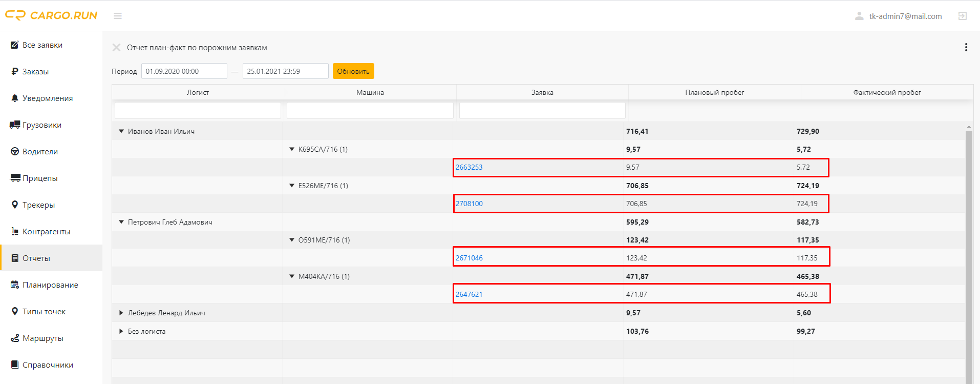This screenshot has width=980, height=384.
Task: Expand the Без логиста group
Action: click(x=121, y=331)
